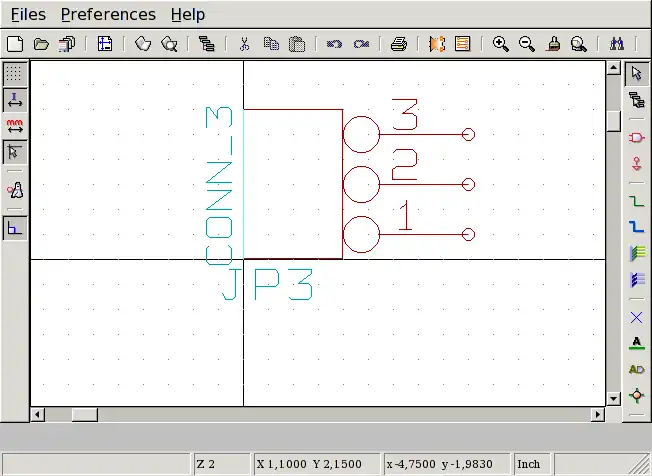Toggle grid visibility in left toolbar

click(x=15, y=74)
